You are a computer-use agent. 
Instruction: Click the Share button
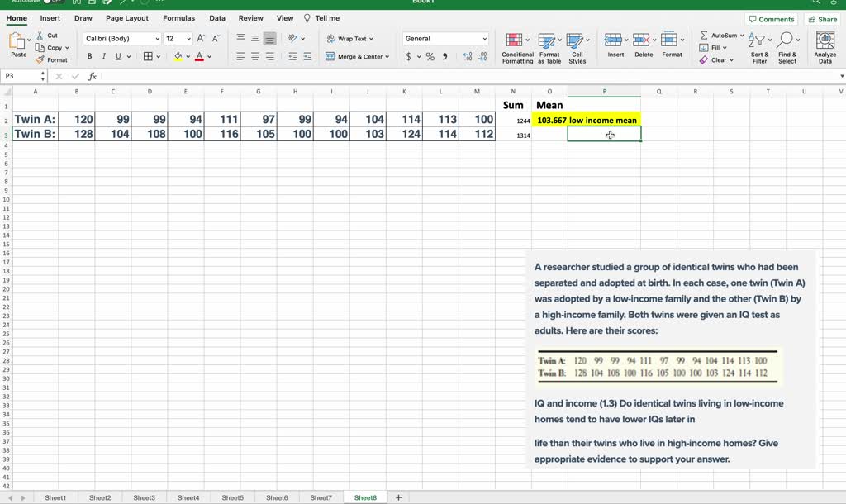(823, 19)
